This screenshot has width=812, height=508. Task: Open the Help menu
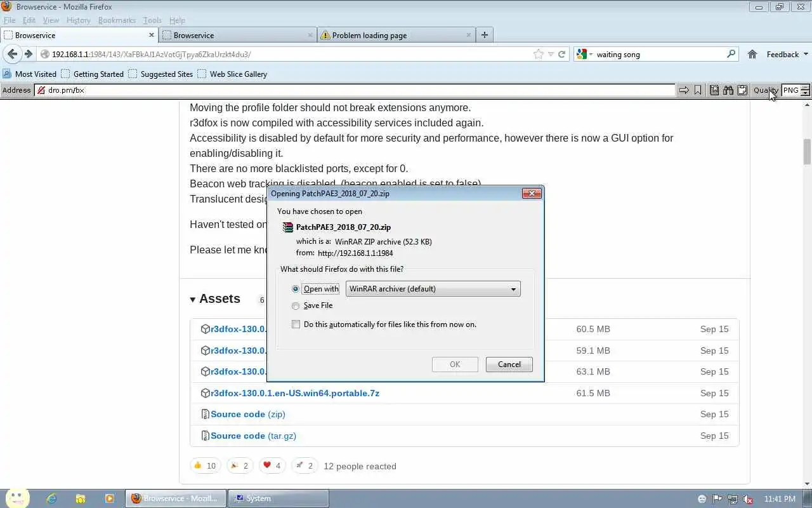point(178,20)
